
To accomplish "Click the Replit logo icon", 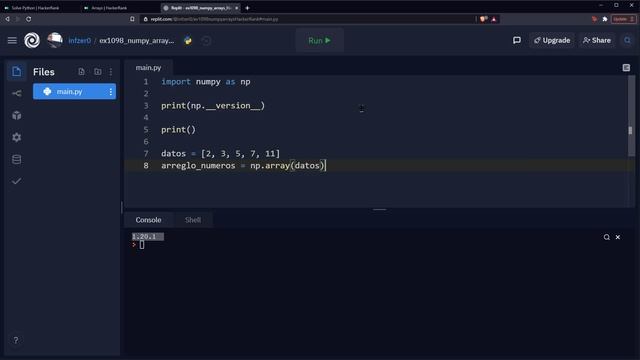I will point(32,40).
